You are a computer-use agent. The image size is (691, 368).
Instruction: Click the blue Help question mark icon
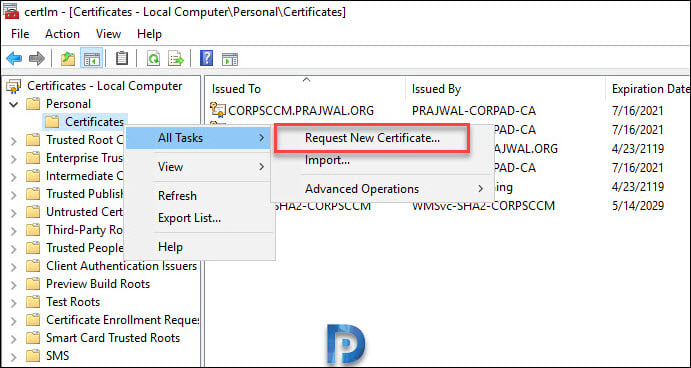pos(206,58)
